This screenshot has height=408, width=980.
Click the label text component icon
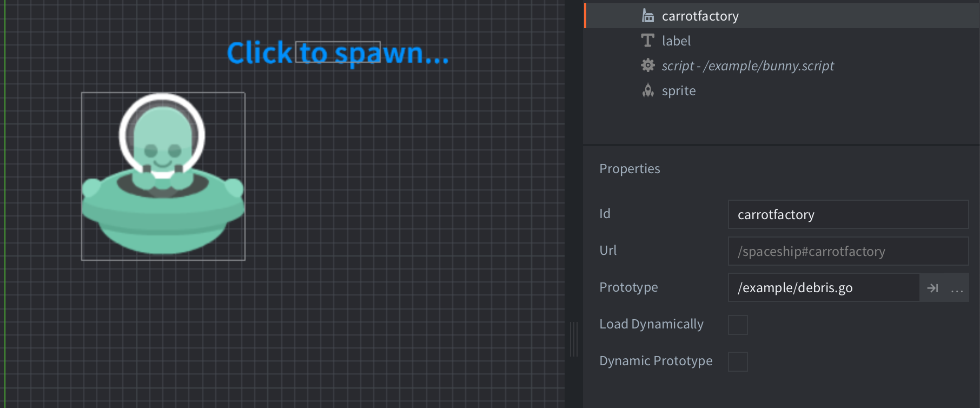[647, 41]
